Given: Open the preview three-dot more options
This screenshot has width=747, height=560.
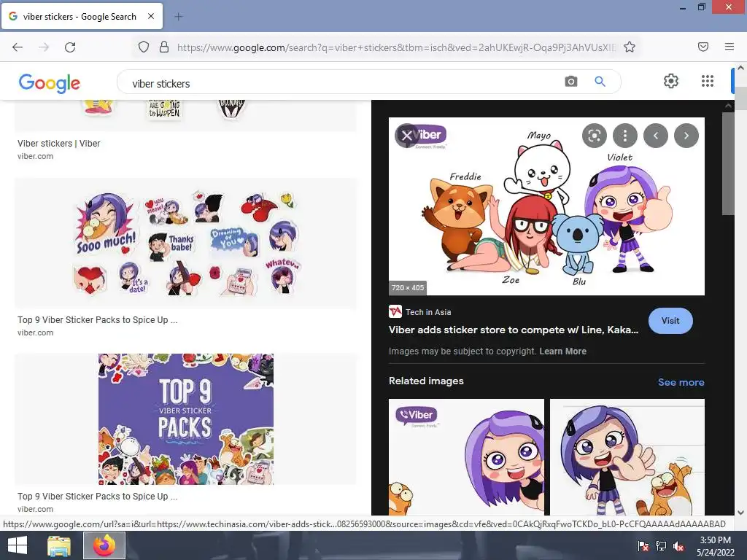Looking at the screenshot, I should [625, 136].
